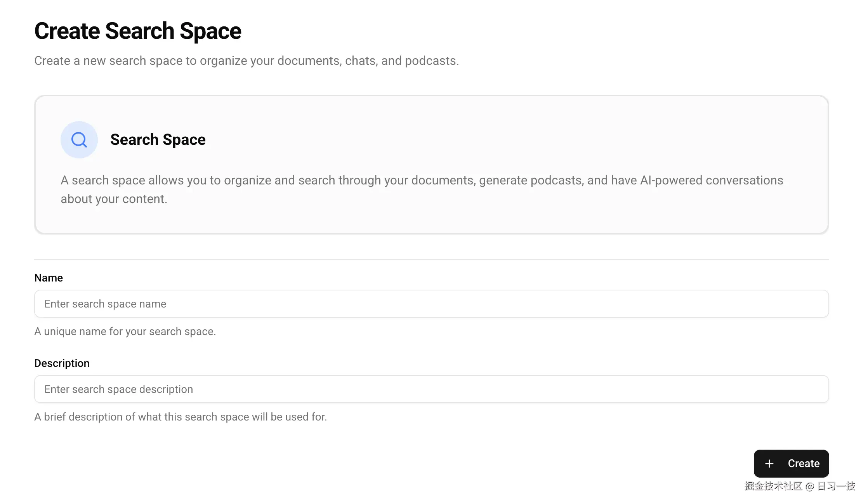
Task: Click the 'Enter search space description' placeholder
Action: click(118, 389)
